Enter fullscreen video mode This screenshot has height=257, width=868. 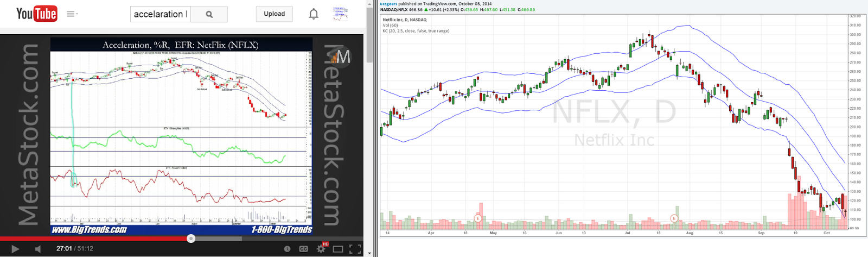(355, 249)
